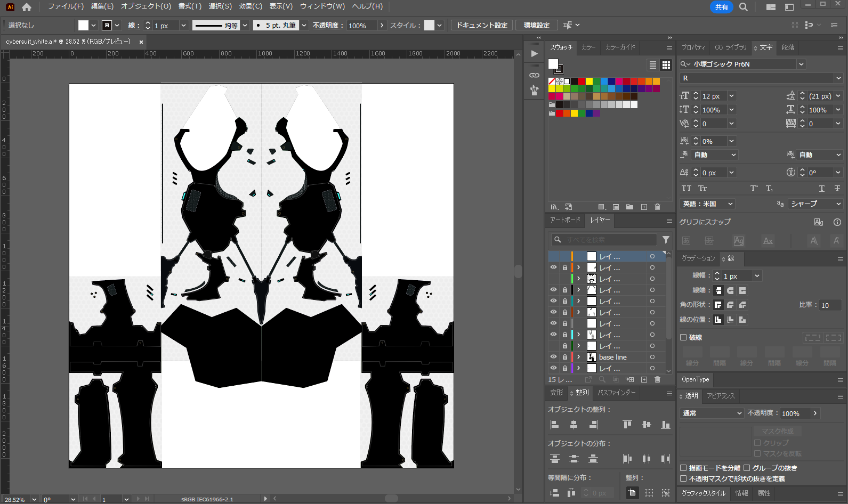This screenshot has width=848, height=504.
Task: Click the 共有 share button
Action: [x=722, y=7]
